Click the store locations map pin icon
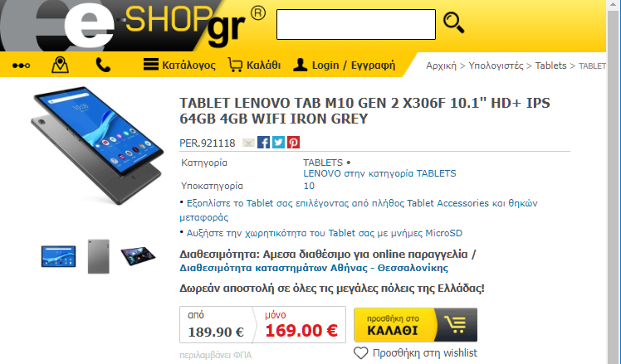The image size is (621, 364). [61, 65]
